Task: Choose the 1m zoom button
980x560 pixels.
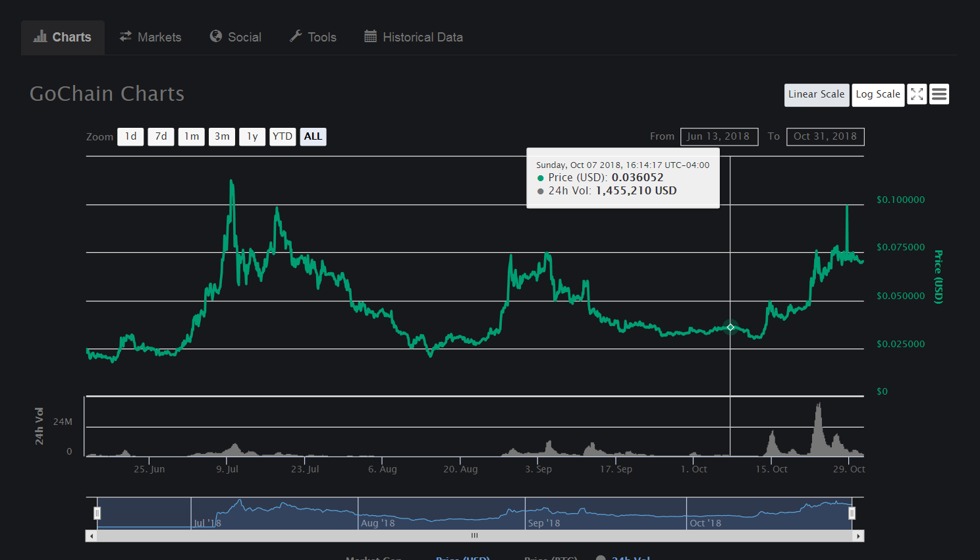Action: coord(192,137)
